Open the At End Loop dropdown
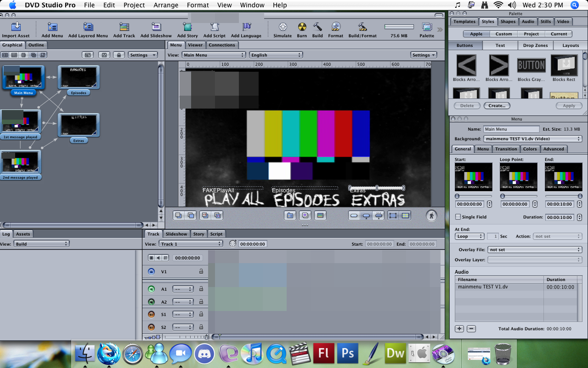Viewport: 588px width, 368px height. [469, 236]
